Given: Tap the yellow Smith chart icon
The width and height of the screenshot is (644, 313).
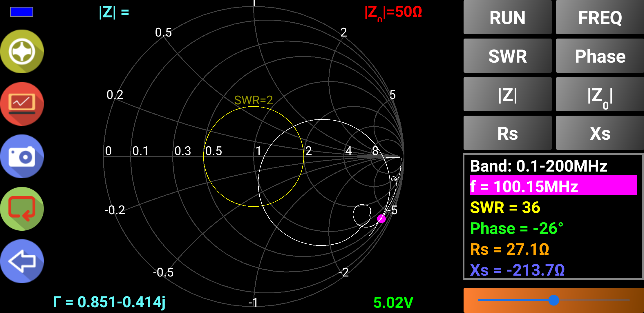Looking at the screenshot, I should coord(22,51).
